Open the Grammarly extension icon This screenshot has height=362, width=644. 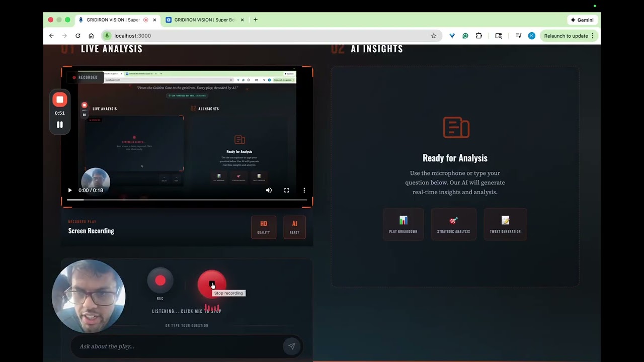click(x=465, y=36)
